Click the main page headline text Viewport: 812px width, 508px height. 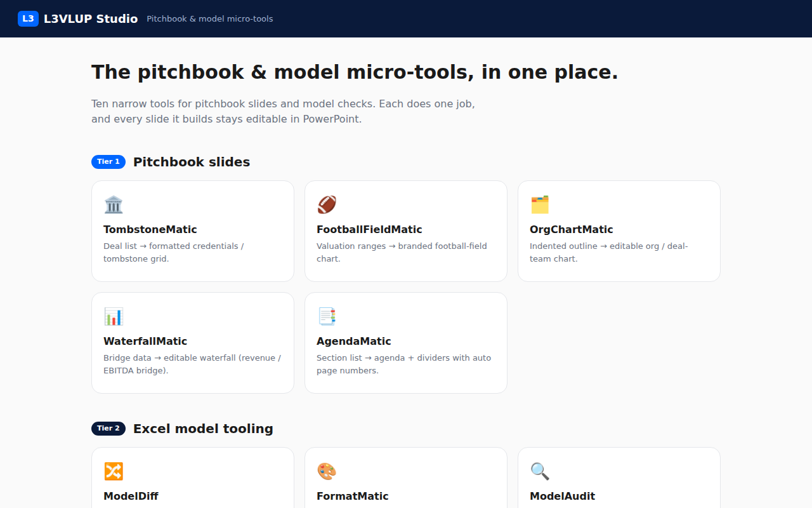point(355,72)
